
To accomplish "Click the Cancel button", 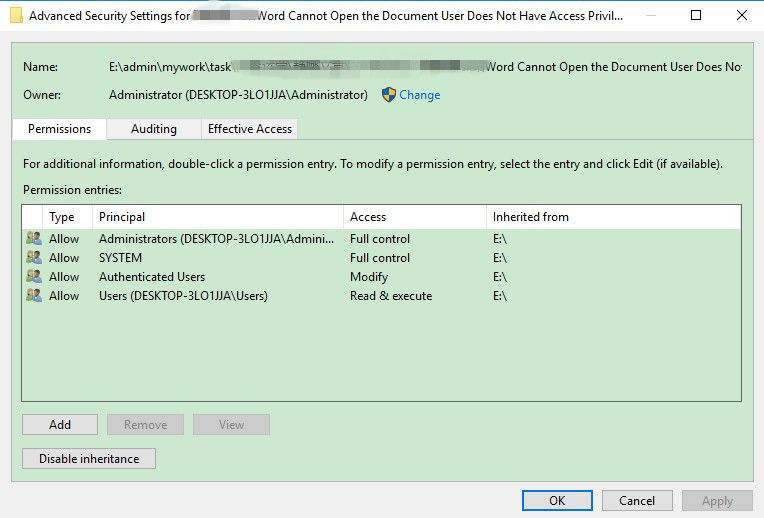I will 637,500.
